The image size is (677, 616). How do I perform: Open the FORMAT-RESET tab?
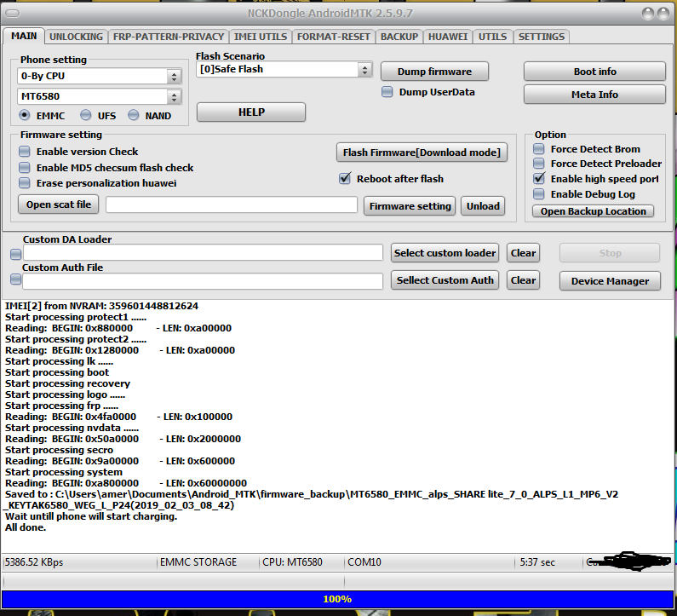(333, 37)
